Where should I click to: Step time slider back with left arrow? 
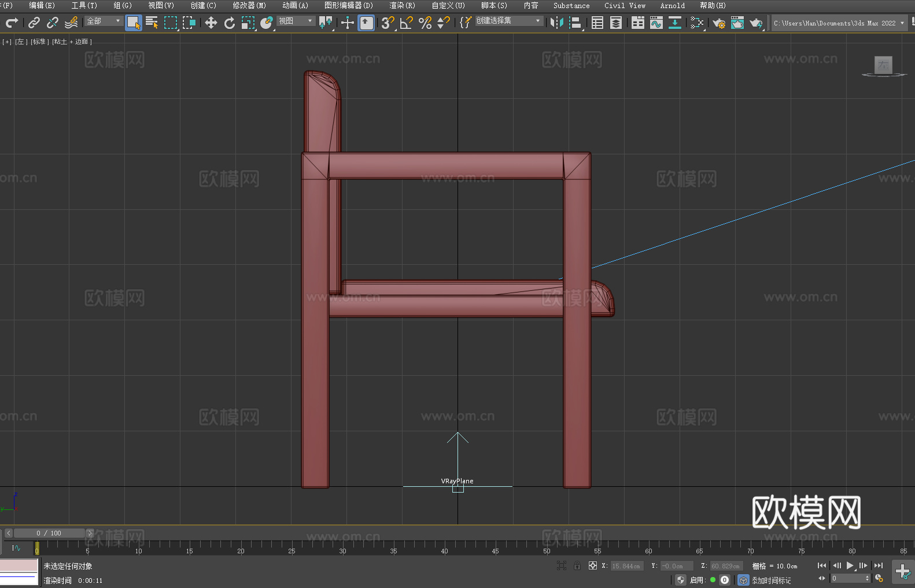(x=8, y=533)
